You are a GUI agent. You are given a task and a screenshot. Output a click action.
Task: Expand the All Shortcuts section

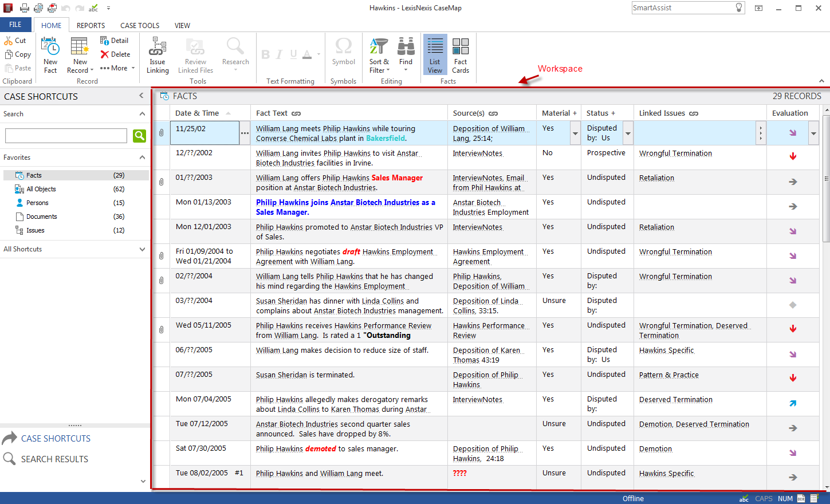point(142,249)
